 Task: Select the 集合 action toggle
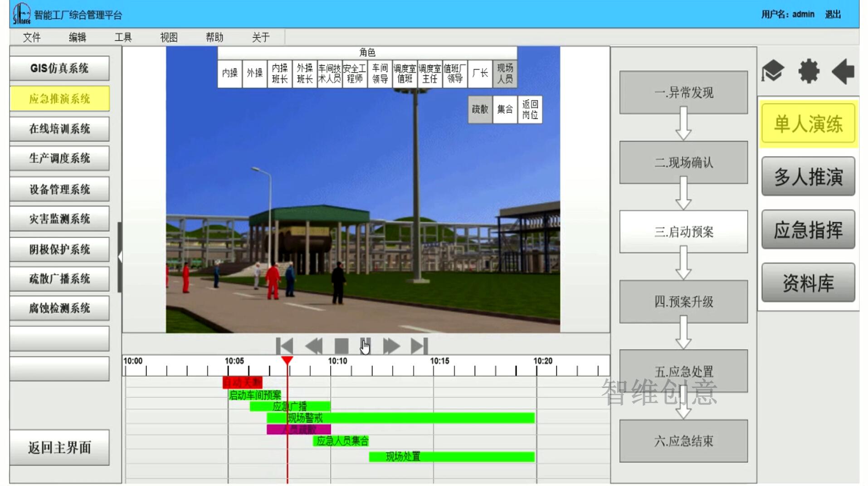point(505,109)
